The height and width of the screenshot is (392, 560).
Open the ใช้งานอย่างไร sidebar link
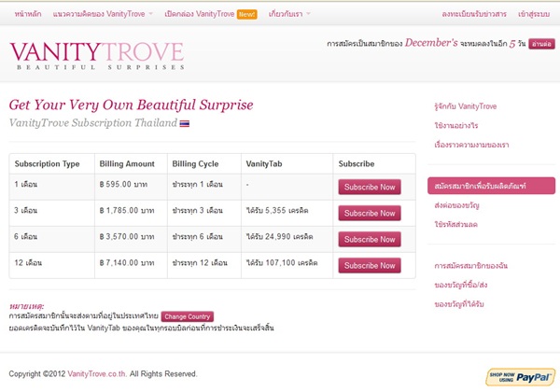click(x=456, y=126)
